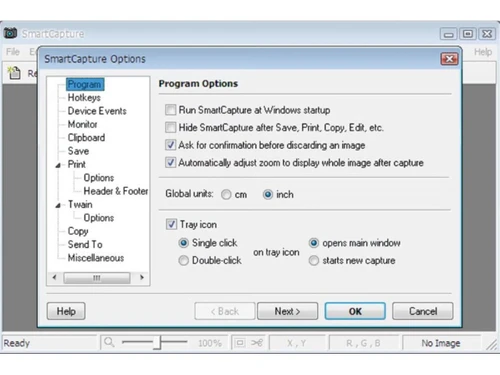Choose Single click radio option

183,243
